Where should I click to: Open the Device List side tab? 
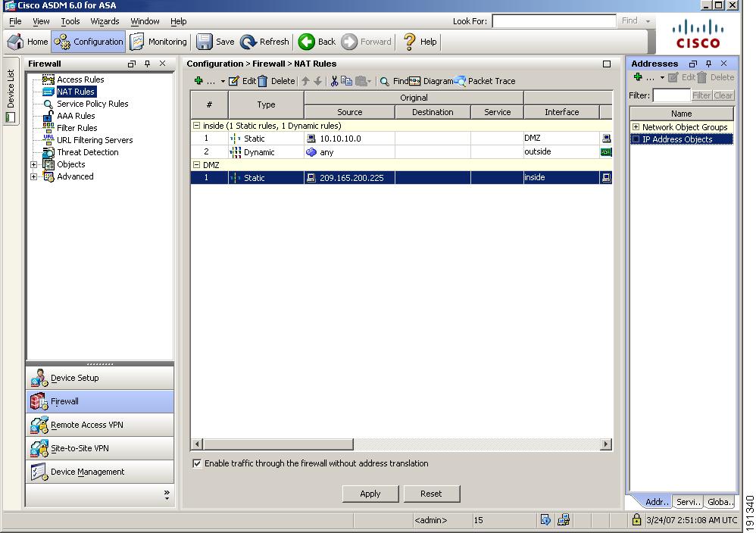pos(11,91)
